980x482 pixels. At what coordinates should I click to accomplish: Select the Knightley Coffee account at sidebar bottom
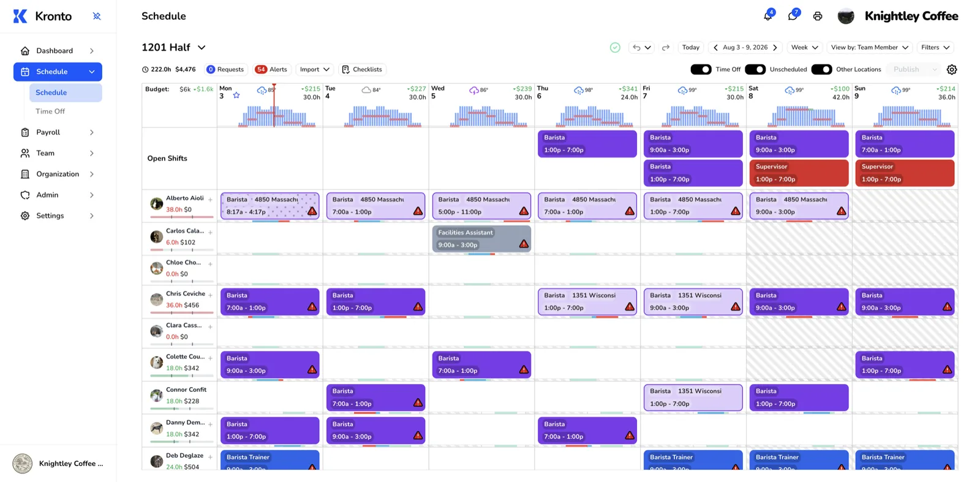point(58,464)
